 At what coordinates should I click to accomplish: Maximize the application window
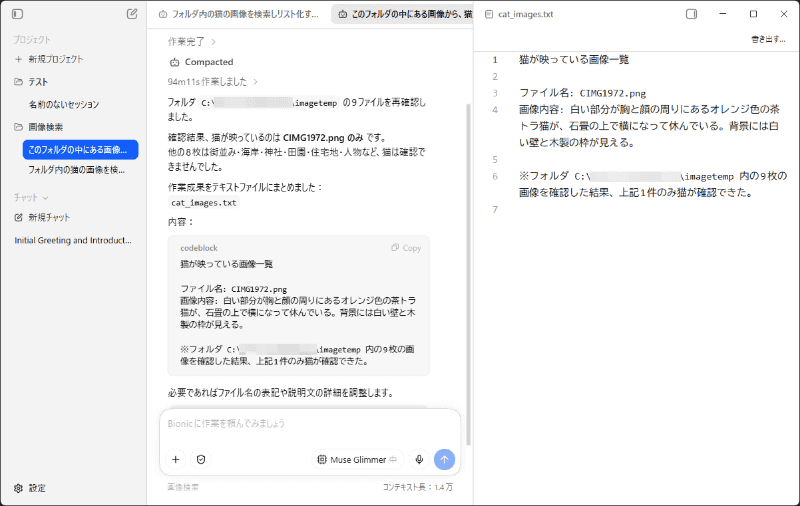[x=753, y=14]
